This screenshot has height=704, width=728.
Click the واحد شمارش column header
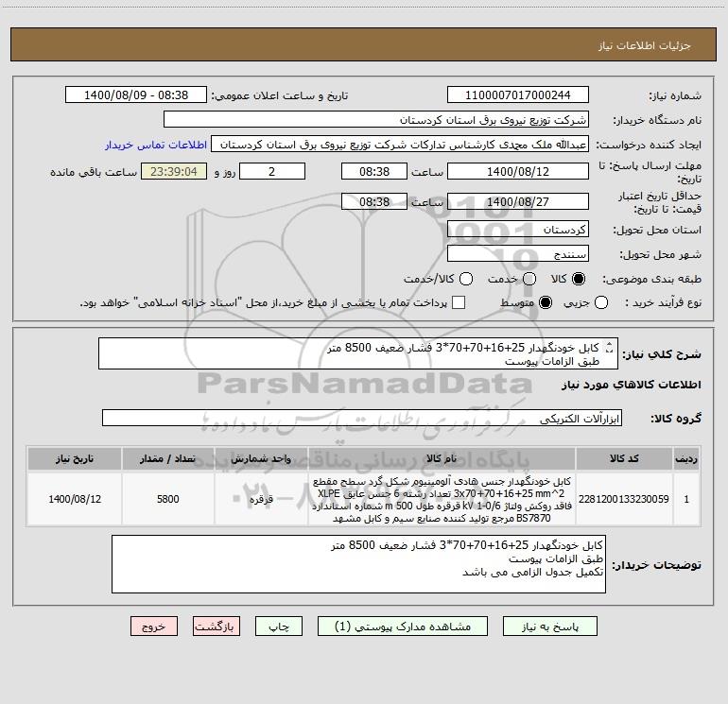click(x=261, y=458)
